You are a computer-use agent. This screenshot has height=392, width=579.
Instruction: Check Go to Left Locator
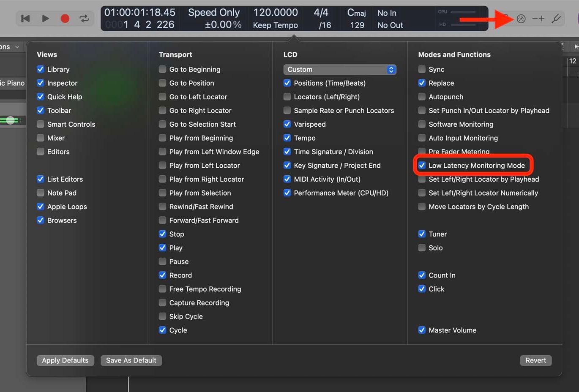(x=162, y=97)
